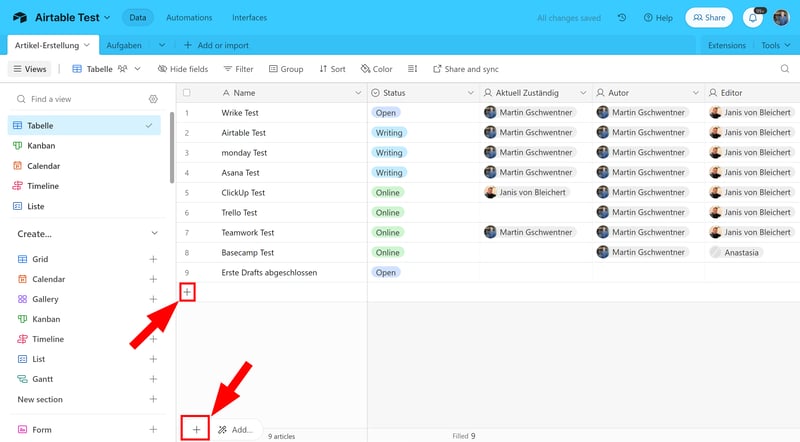Click the Add with magic wand button
The width and height of the screenshot is (800, 442).
(235, 430)
